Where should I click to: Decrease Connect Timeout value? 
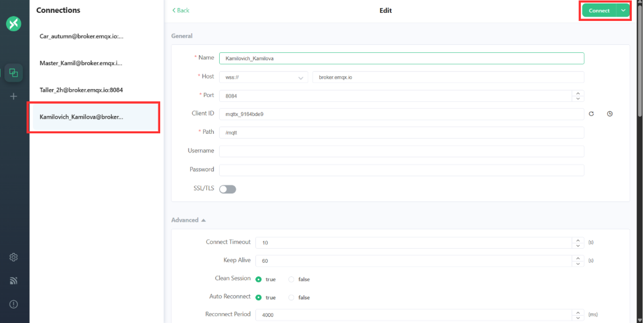point(578,246)
